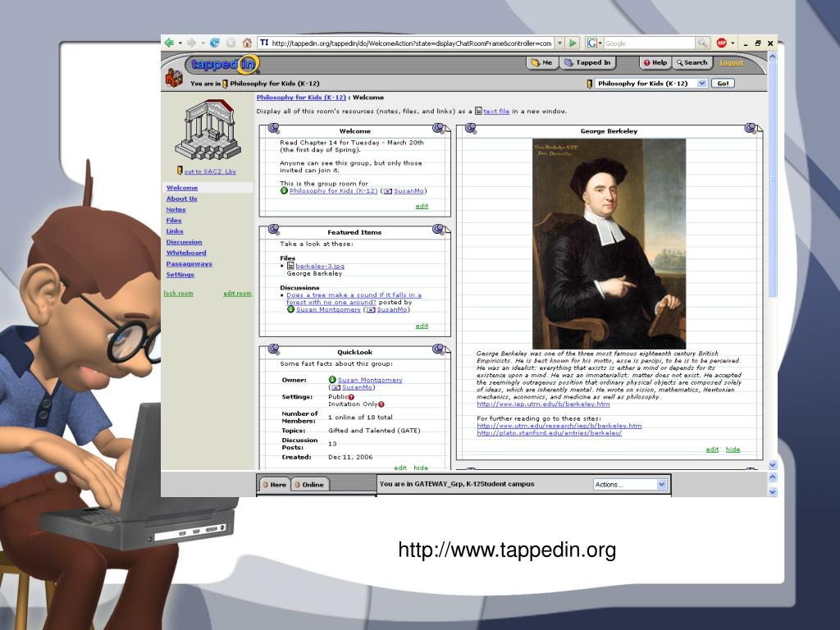Click left pushpin icon on Featured Items note

pyautogui.click(x=274, y=230)
